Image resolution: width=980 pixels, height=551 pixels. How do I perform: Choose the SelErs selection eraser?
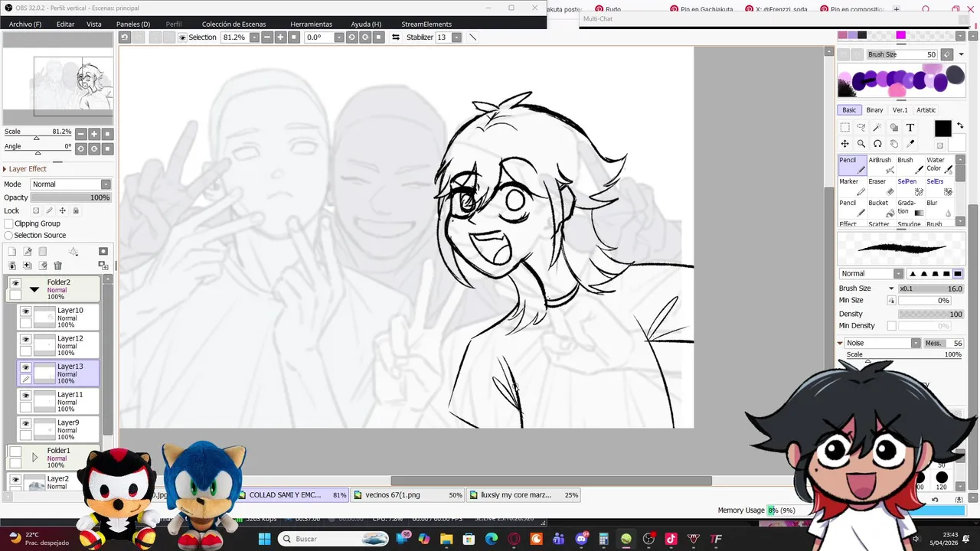(x=939, y=186)
